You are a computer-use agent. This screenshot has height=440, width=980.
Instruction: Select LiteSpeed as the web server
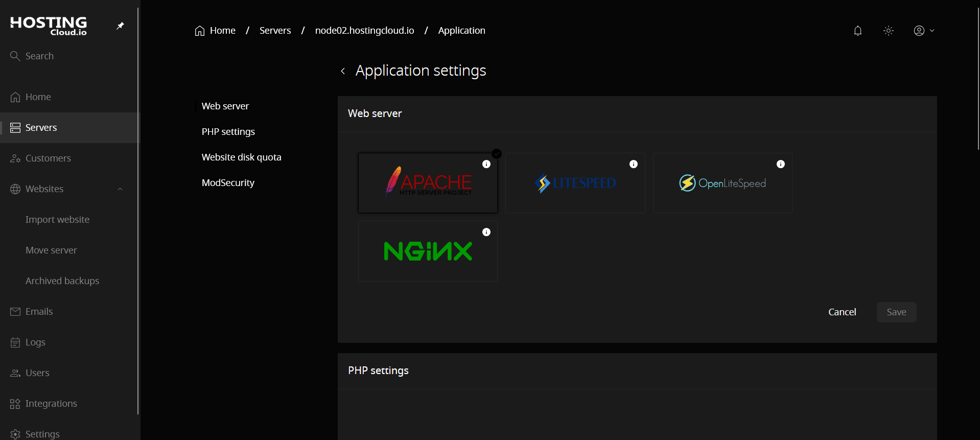tap(575, 183)
